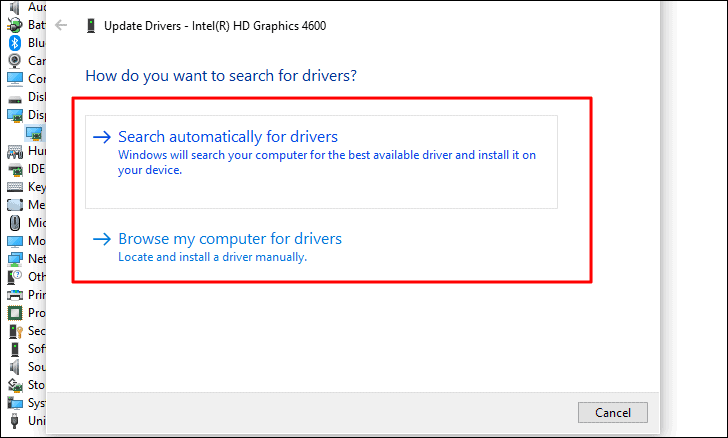Select the IDE controllers tree item

pyautogui.click(x=36, y=169)
